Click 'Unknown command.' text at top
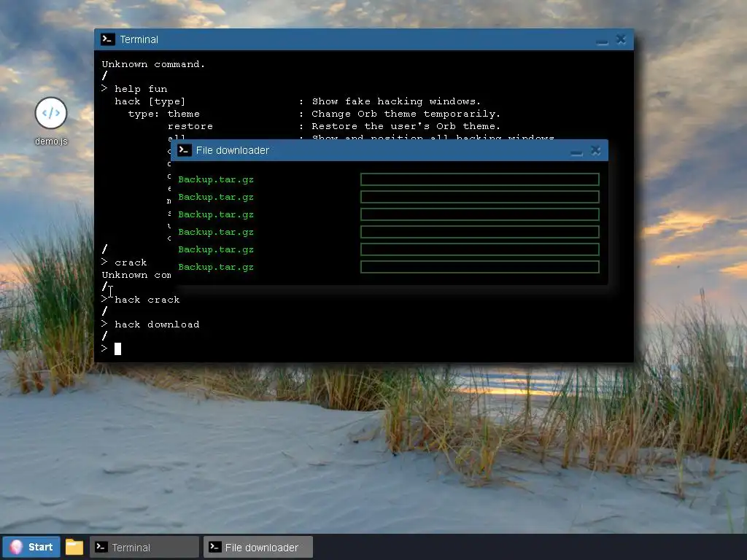Viewport: 747px width, 560px height. 153,64
